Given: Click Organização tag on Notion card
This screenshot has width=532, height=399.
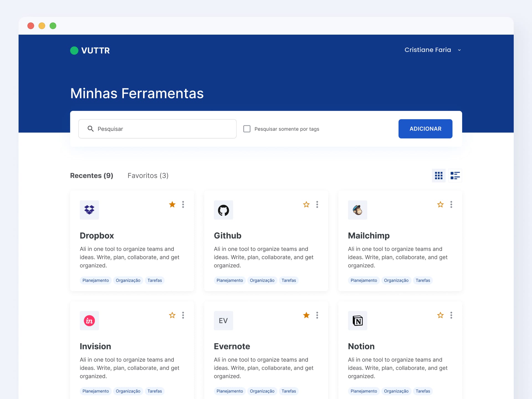Looking at the screenshot, I should coord(396,391).
